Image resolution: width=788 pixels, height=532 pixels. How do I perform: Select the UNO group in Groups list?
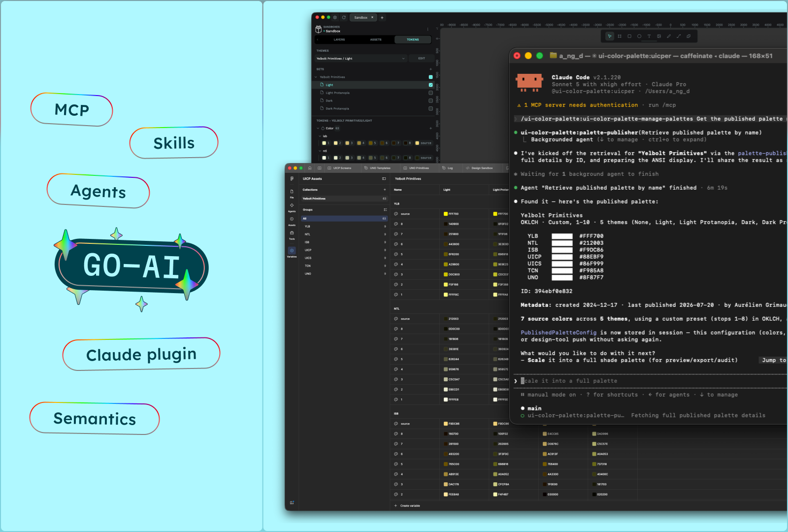(344, 274)
